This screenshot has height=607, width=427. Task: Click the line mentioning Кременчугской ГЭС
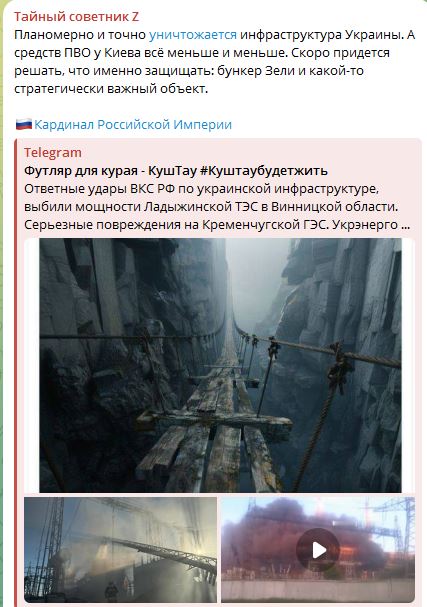(x=217, y=225)
